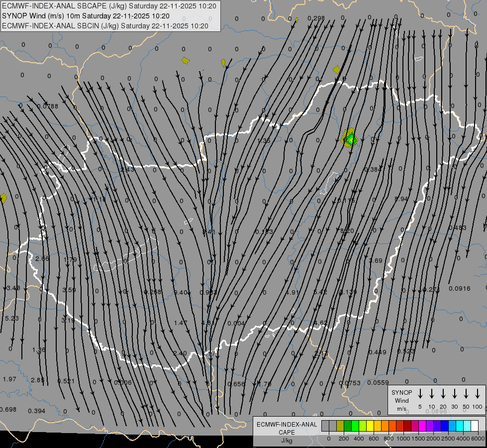Click the map value 0.521

(66, 381)
